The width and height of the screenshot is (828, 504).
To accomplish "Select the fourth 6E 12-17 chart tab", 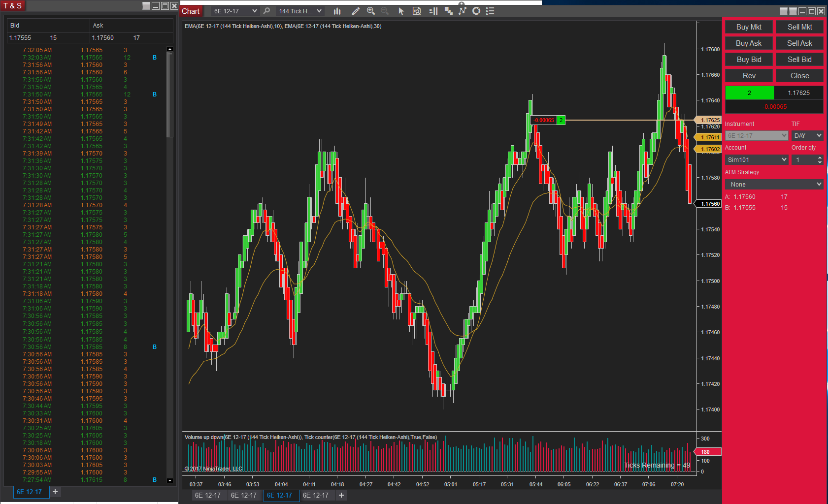I will (x=316, y=495).
